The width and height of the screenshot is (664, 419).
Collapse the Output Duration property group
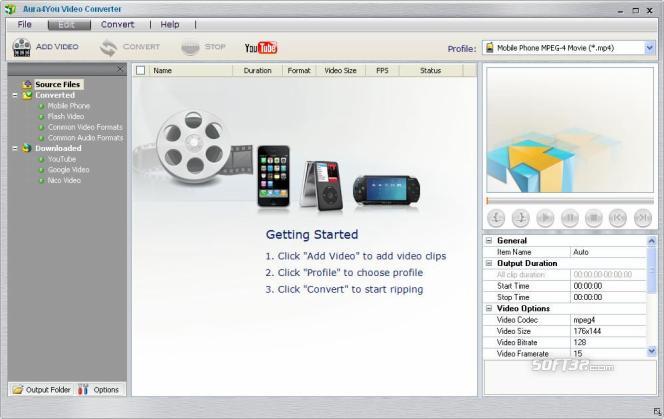pyautogui.click(x=489, y=263)
